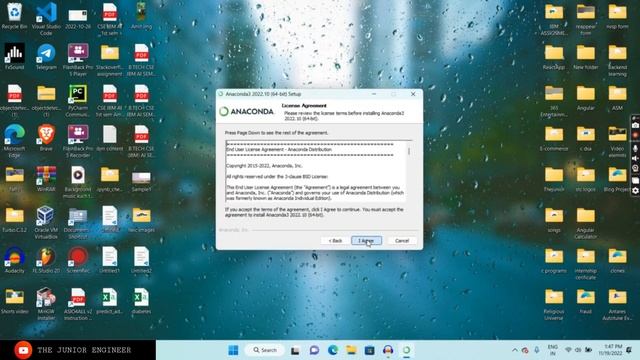Cancel the Anaconda3 setup
This screenshot has height=360, width=640.
[x=402, y=240]
